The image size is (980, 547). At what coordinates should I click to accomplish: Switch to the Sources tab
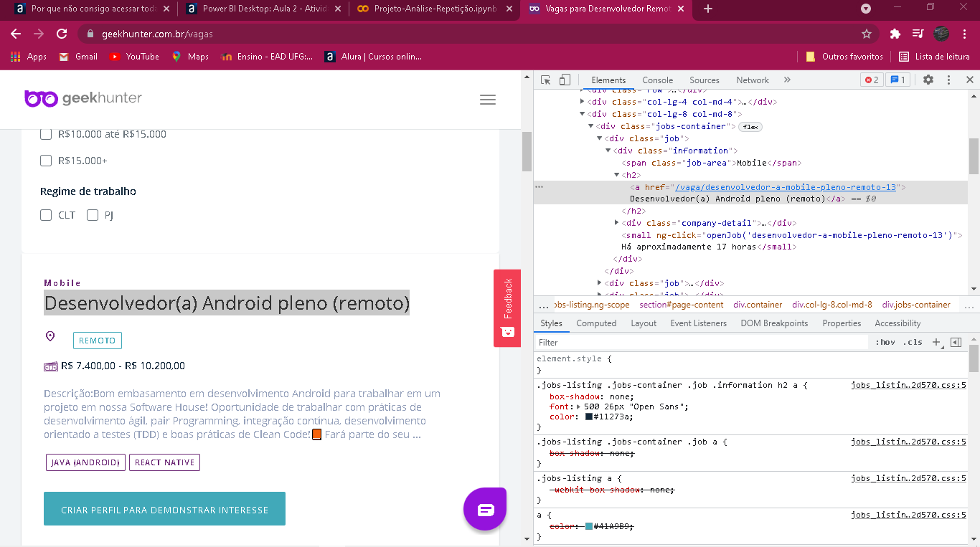pyautogui.click(x=705, y=80)
